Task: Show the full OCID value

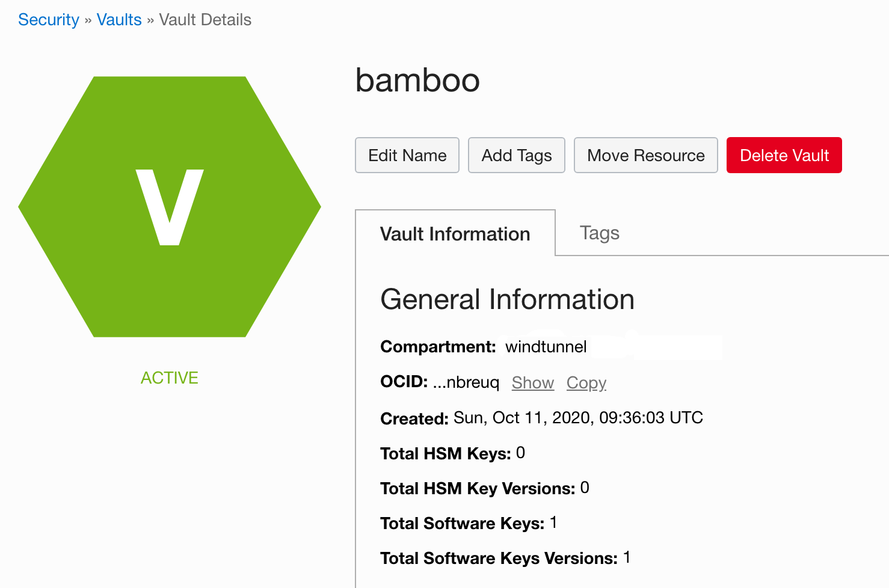Action: [533, 382]
